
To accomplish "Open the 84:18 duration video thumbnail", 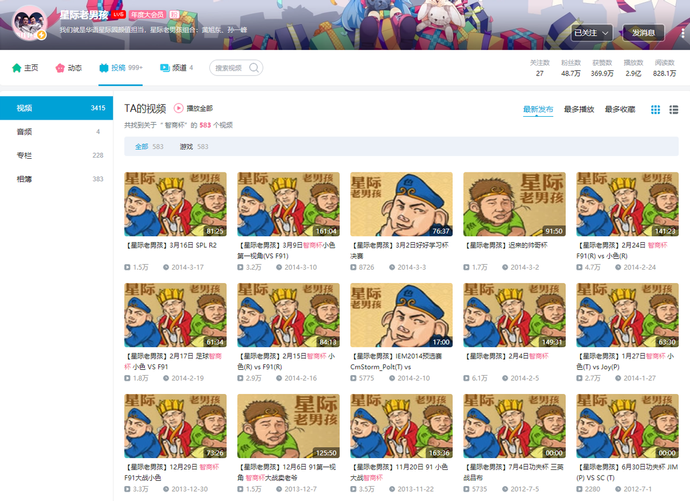I will (x=288, y=315).
